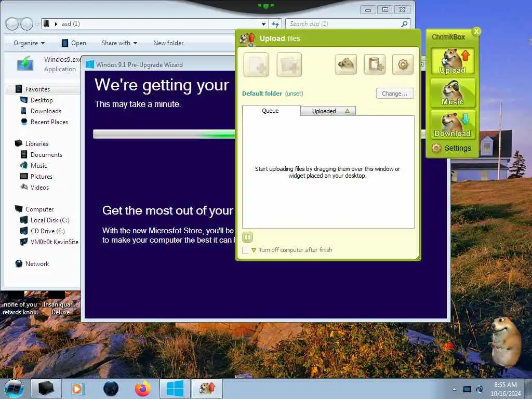Expand the arrow beside Turn off computer option
Image resolution: width=532 pixels, height=399 pixels.
254,250
